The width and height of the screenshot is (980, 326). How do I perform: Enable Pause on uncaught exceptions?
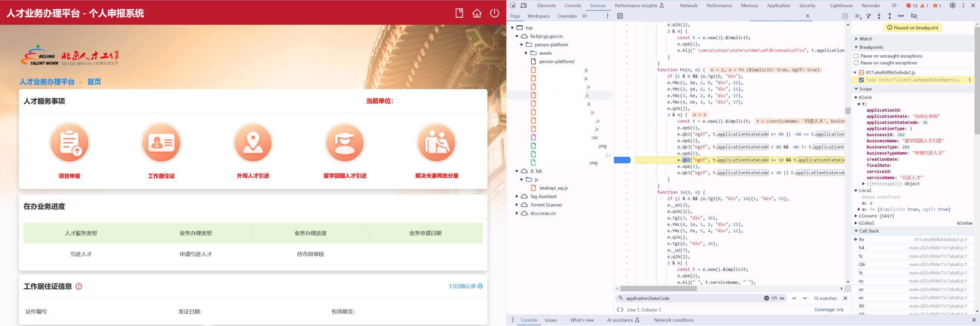(x=856, y=56)
